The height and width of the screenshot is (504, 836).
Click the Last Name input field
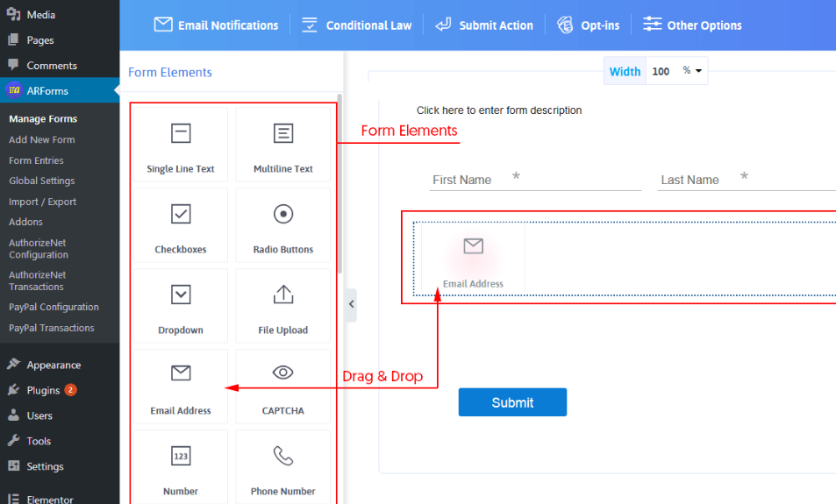pos(747,180)
